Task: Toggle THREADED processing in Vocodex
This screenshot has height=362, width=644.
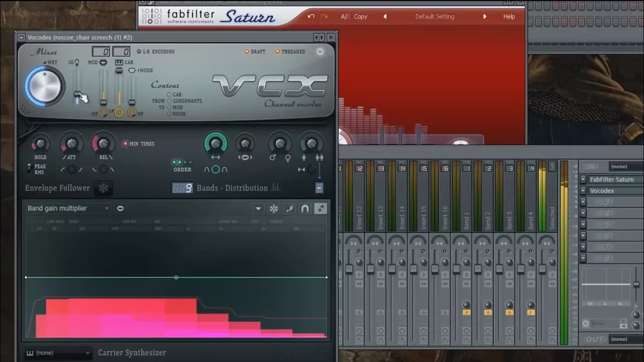Action: coord(290,51)
